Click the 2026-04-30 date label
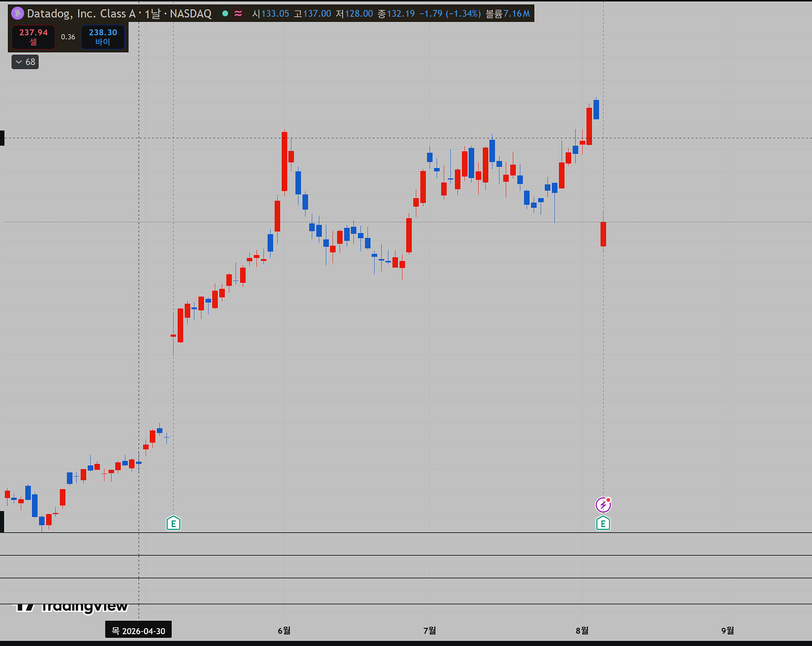The height and width of the screenshot is (646, 812). point(138,631)
